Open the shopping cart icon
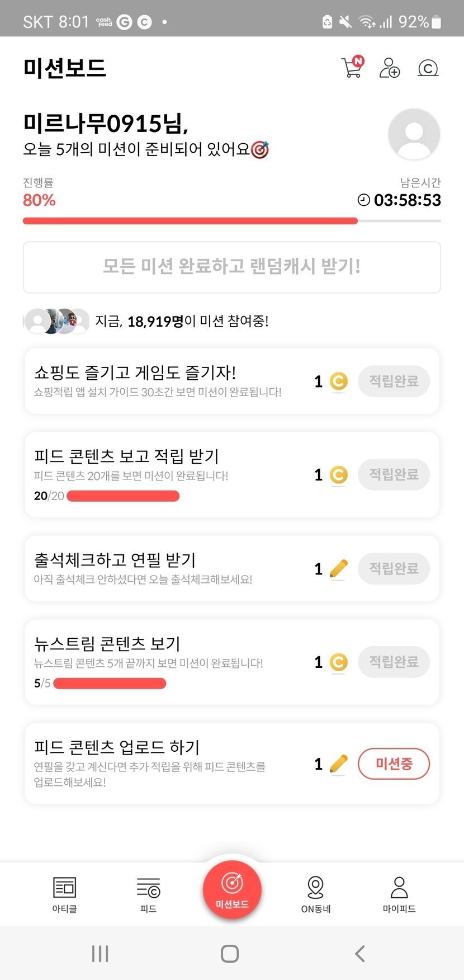464x980 pixels. (352, 68)
